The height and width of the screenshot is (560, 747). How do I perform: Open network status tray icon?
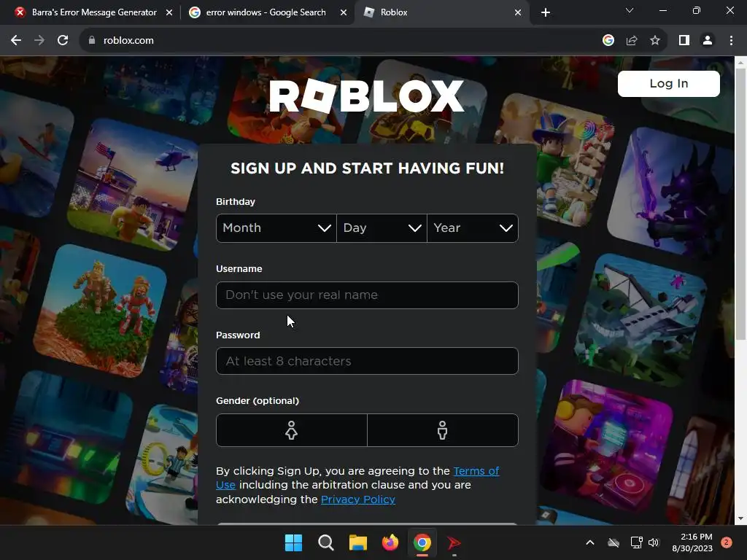click(636, 542)
